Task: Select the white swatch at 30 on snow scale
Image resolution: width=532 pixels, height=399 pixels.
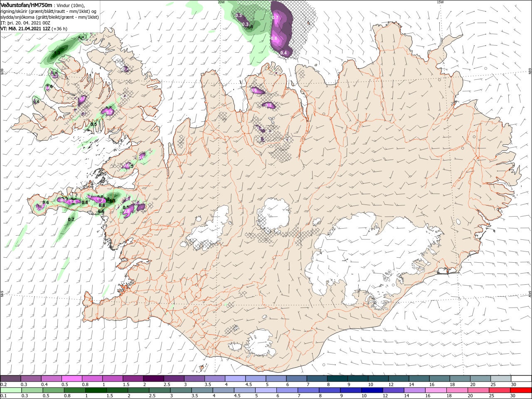Action: pyautogui.click(x=521, y=379)
